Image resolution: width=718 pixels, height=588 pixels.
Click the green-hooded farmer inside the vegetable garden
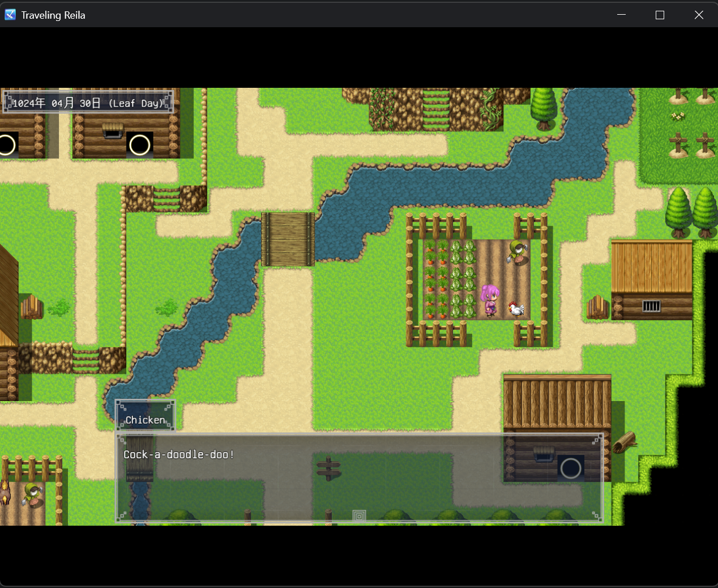tap(517, 253)
